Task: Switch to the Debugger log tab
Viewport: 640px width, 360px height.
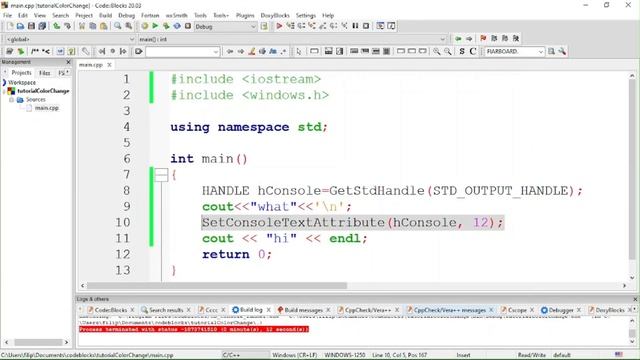Action: click(x=560, y=310)
